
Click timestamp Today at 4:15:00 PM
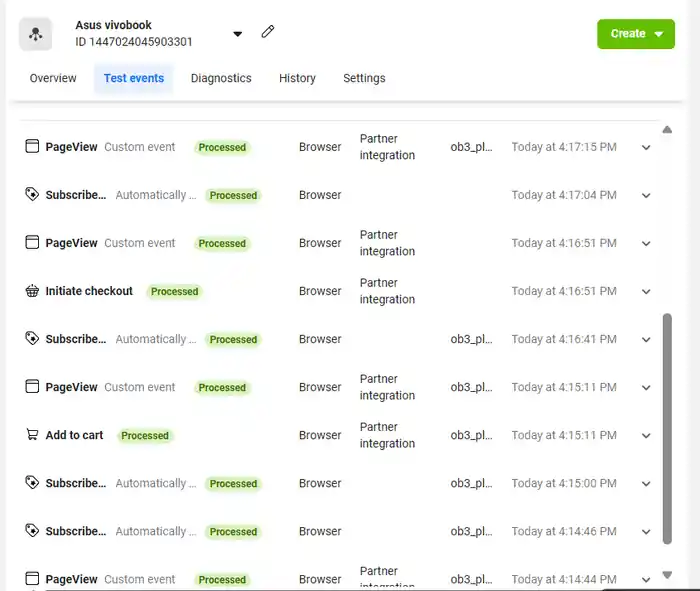(564, 483)
